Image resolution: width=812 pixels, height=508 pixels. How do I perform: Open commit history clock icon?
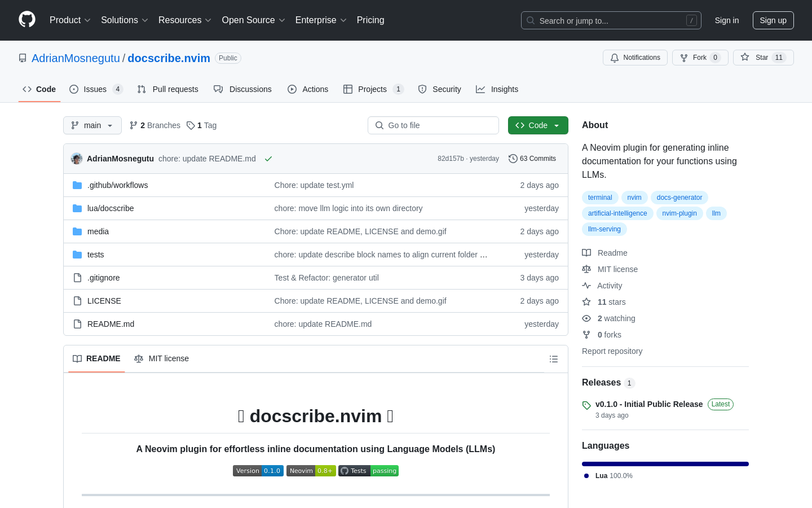pyautogui.click(x=513, y=159)
